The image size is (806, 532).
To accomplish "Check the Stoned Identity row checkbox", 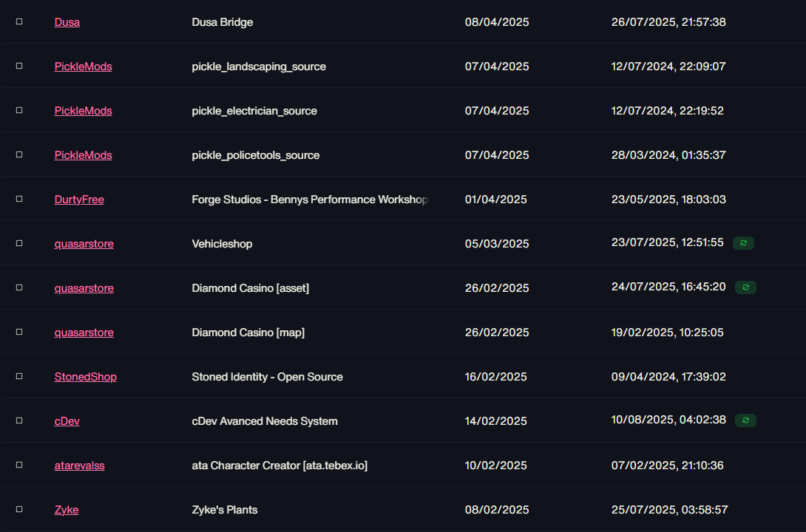I will click(19, 376).
